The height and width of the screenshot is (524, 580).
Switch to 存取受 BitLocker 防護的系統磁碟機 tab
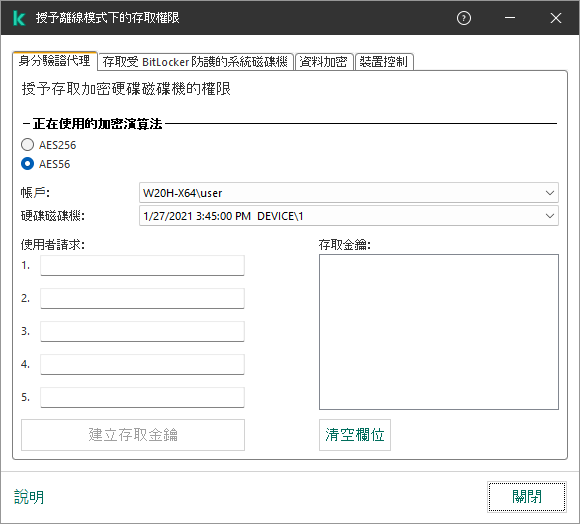click(195, 61)
